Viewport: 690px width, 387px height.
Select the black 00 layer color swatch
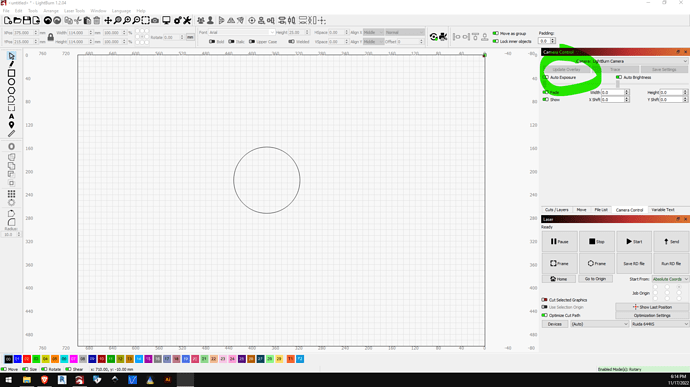pos(8,359)
